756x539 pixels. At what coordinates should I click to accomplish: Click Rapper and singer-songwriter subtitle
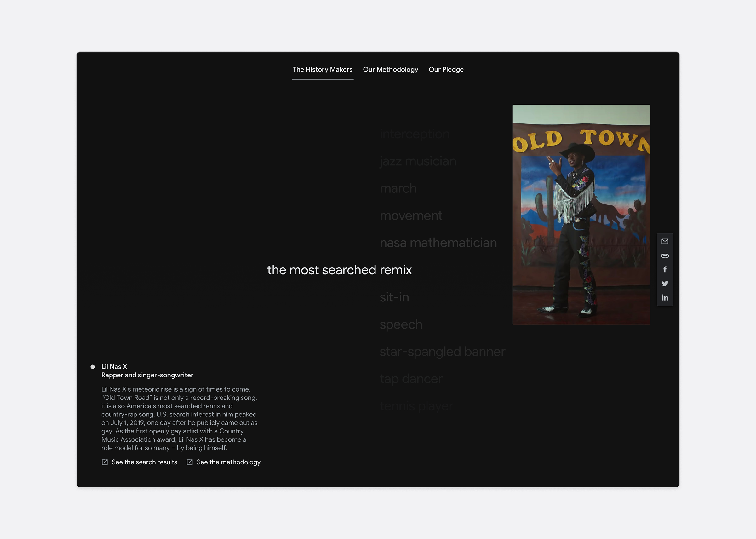(x=147, y=375)
